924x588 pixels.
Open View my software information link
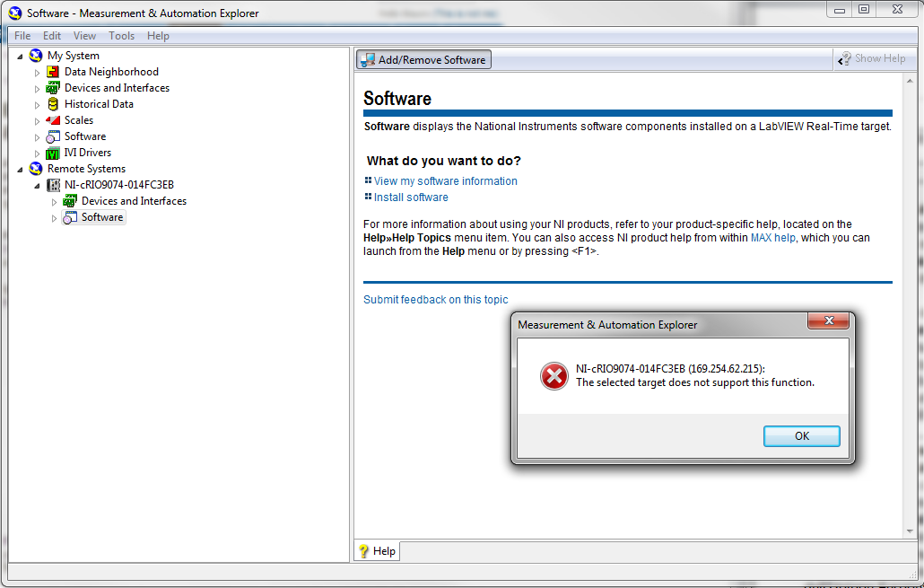pyautogui.click(x=446, y=181)
